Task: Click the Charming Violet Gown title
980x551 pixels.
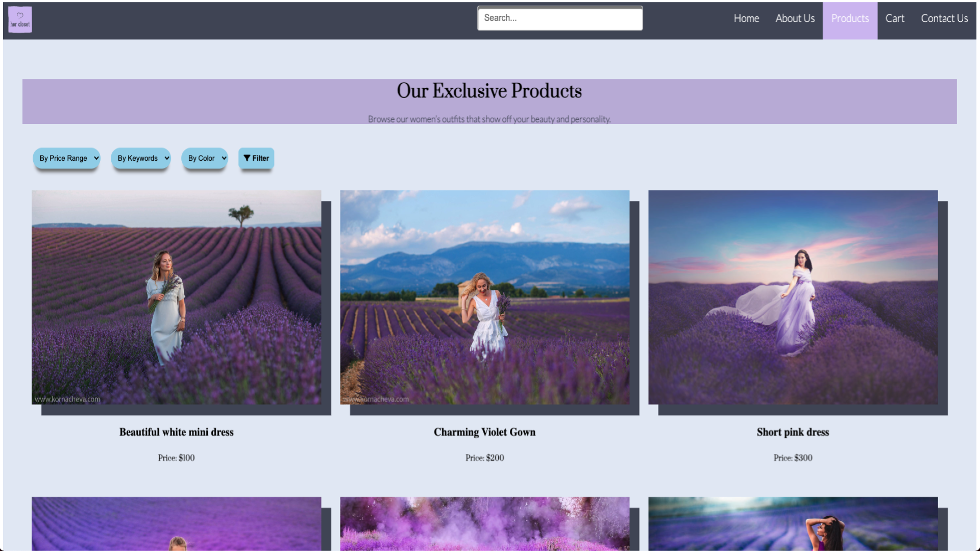Action: click(485, 432)
